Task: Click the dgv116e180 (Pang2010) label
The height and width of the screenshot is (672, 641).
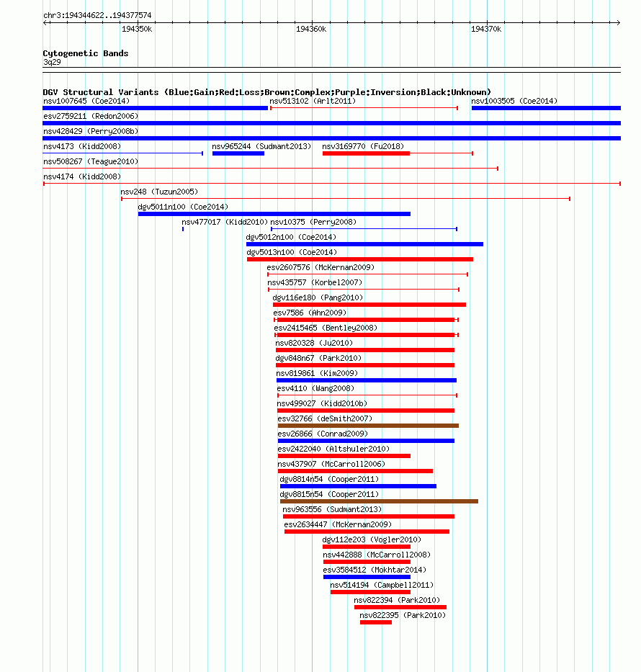Action: pos(318,298)
